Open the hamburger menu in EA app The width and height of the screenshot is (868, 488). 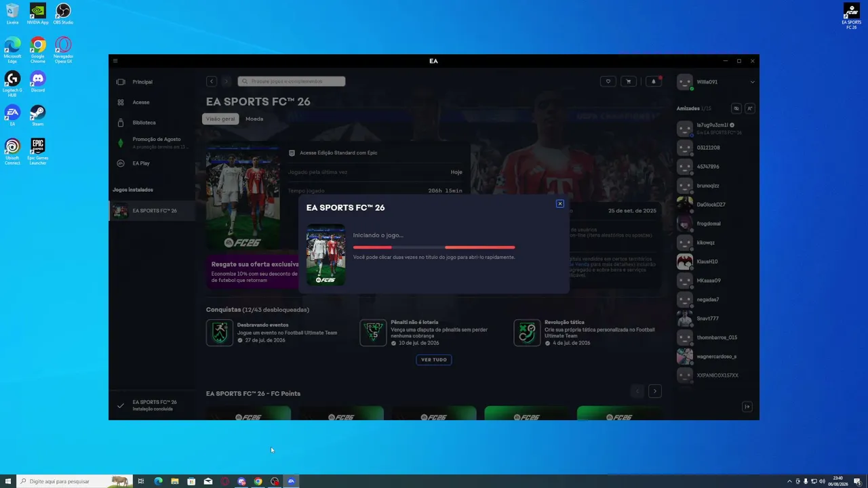[115, 61]
